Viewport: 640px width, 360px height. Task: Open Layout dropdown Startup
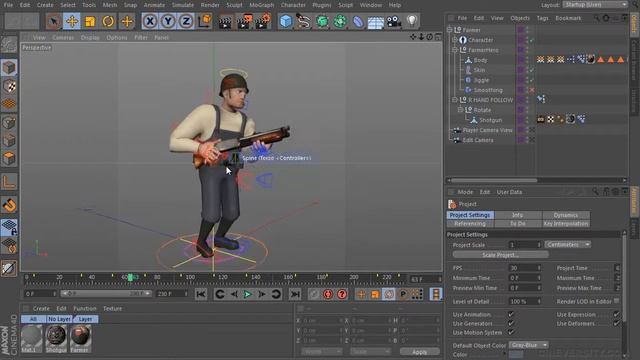595,4
